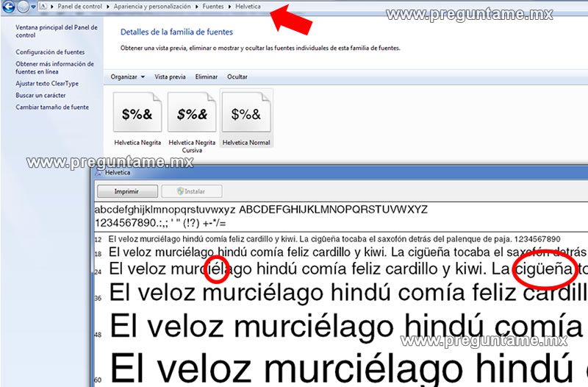This screenshot has width=588, height=387.
Task: Open Configuración de fuentes
Action: [x=50, y=52]
